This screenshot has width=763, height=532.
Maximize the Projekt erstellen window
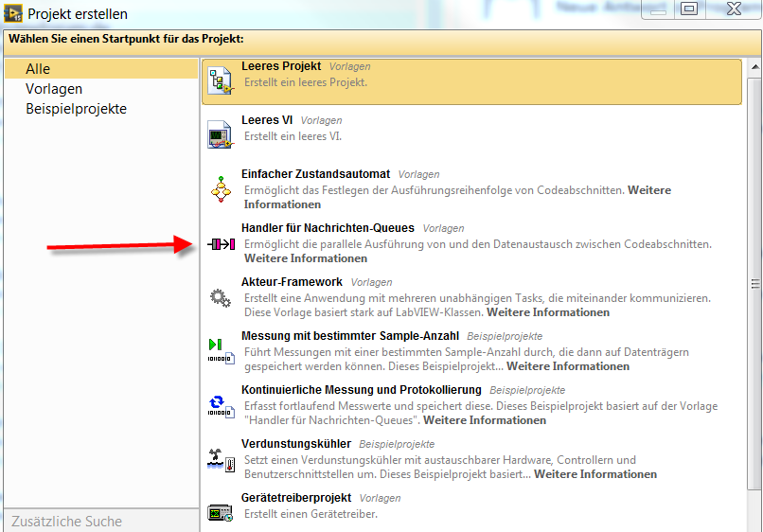point(689,9)
